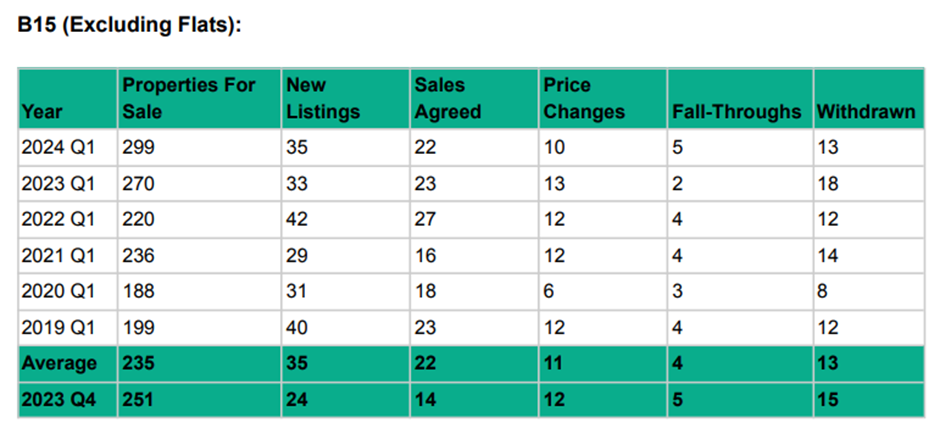Select the Fall-Throughs column header
The height and width of the screenshot is (428, 940).
click(x=737, y=112)
